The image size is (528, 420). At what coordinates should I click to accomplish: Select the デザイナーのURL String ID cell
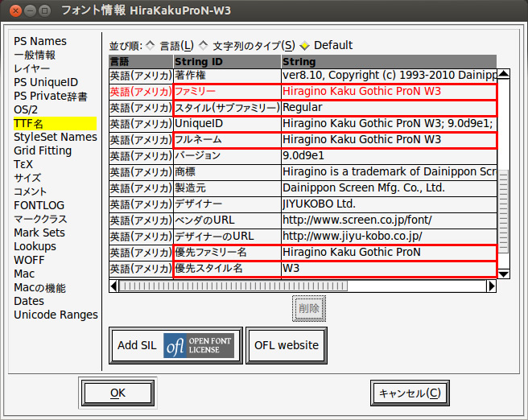point(227,237)
